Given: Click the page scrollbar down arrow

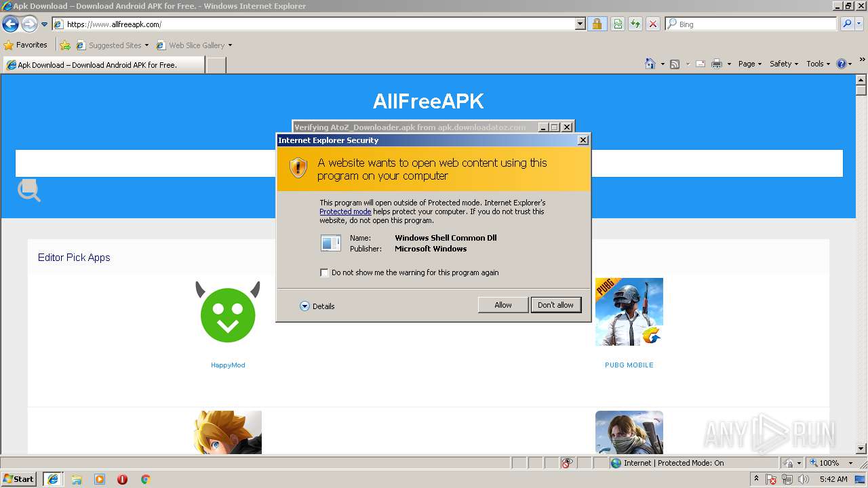Looking at the screenshot, I should 861,449.
